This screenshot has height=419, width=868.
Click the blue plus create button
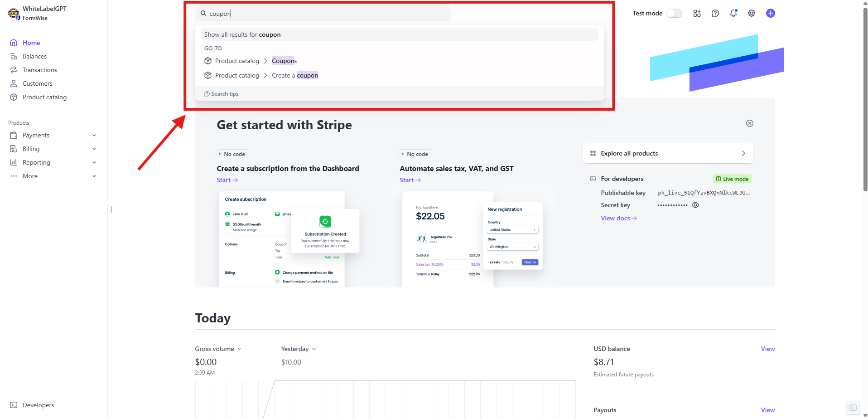click(x=770, y=13)
